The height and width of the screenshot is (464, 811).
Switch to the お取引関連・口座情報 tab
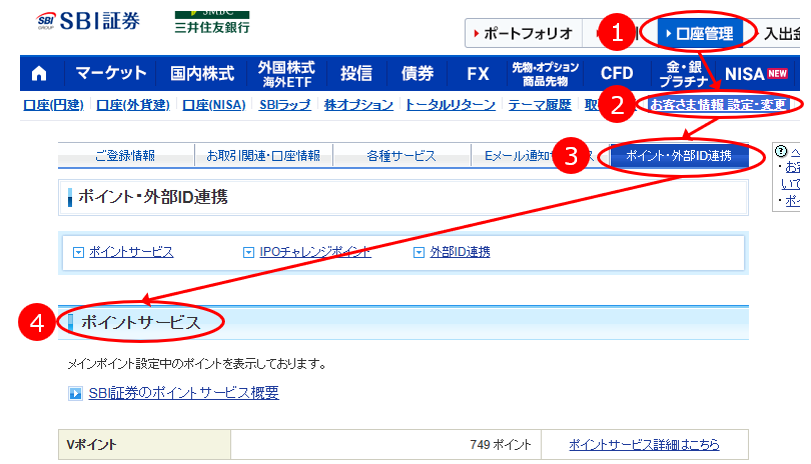[x=263, y=155]
